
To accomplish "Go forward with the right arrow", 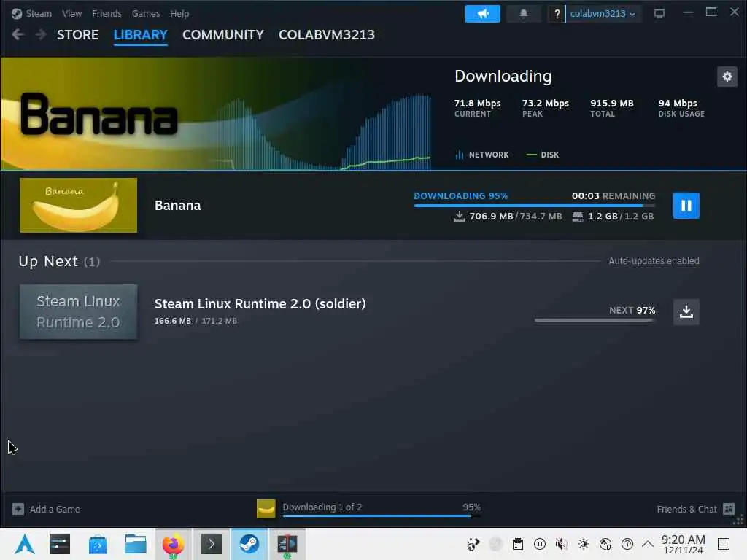I will click(41, 35).
